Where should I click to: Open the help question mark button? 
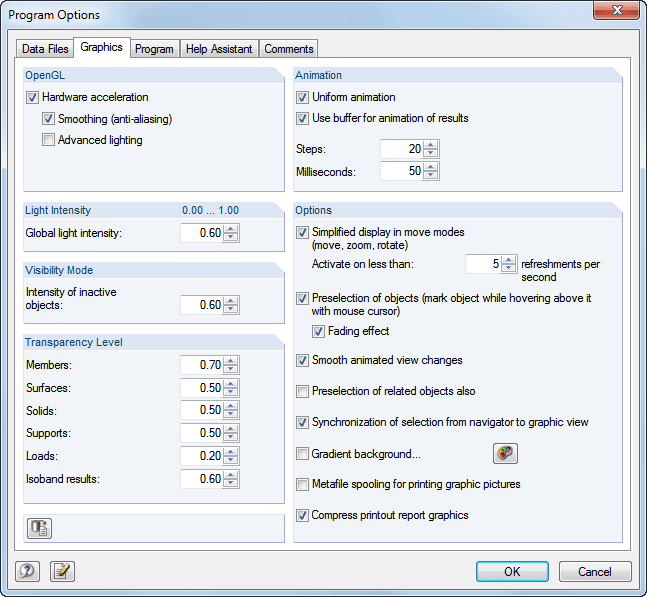(x=27, y=571)
